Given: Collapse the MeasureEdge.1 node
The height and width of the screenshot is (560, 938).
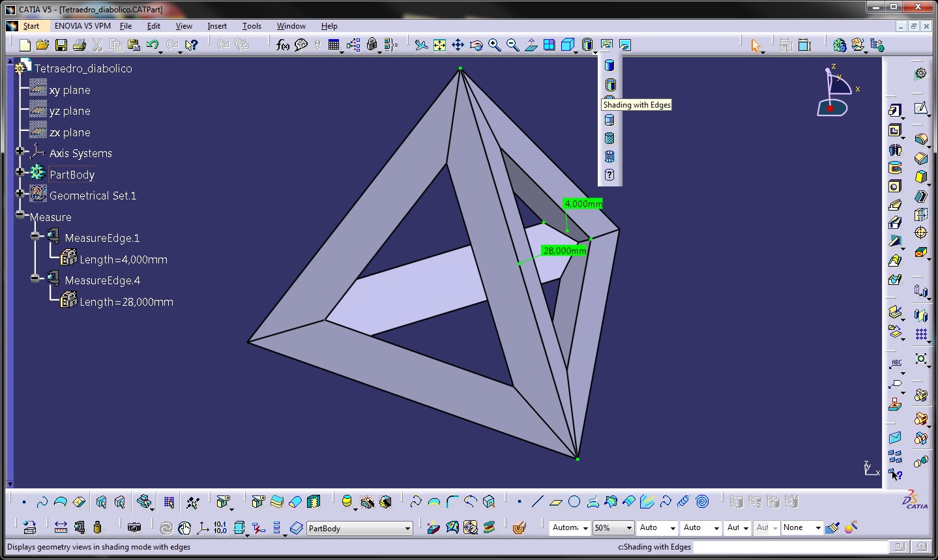Looking at the screenshot, I should coord(35,236).
